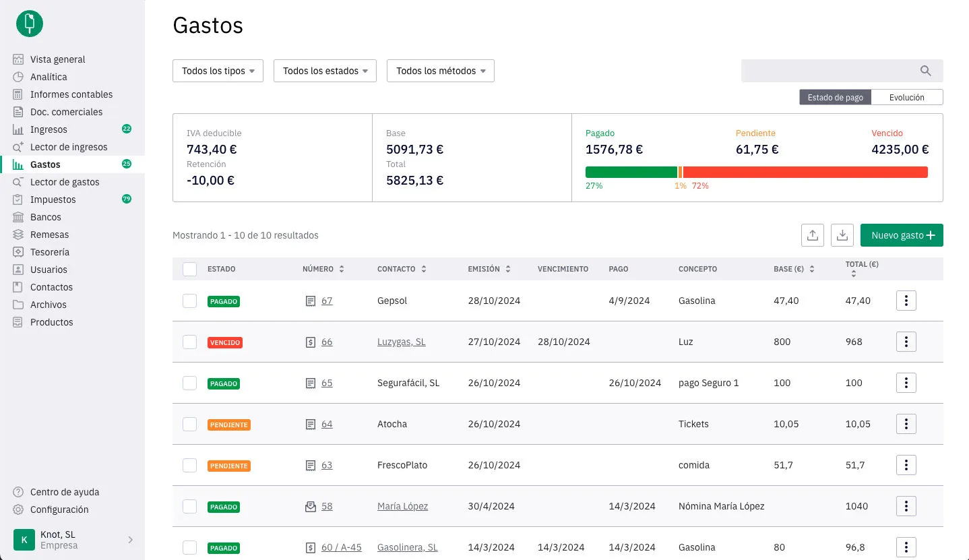Click the upload expenses icon button
969x560 pixels.
click(813, 235)
